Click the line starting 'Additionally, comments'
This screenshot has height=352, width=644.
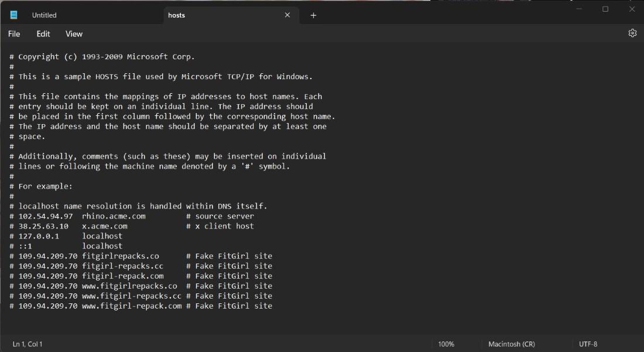point(168,156)
